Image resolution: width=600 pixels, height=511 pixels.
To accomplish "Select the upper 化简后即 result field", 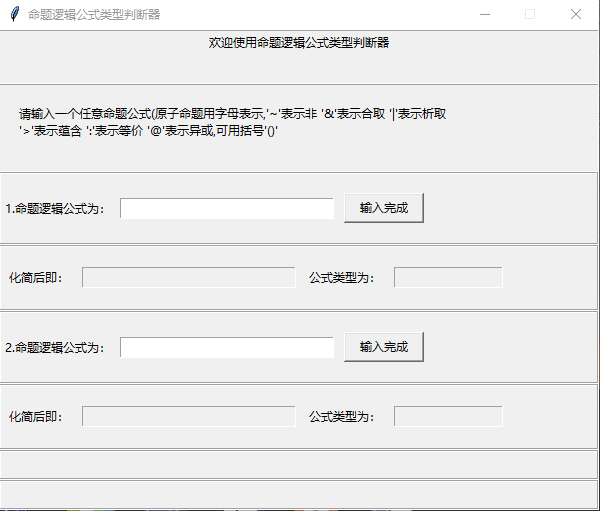I will coord(189,277).
